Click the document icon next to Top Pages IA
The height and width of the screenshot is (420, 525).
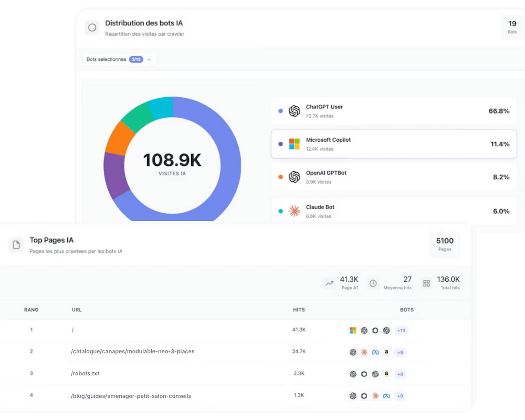tap(16, 245)
